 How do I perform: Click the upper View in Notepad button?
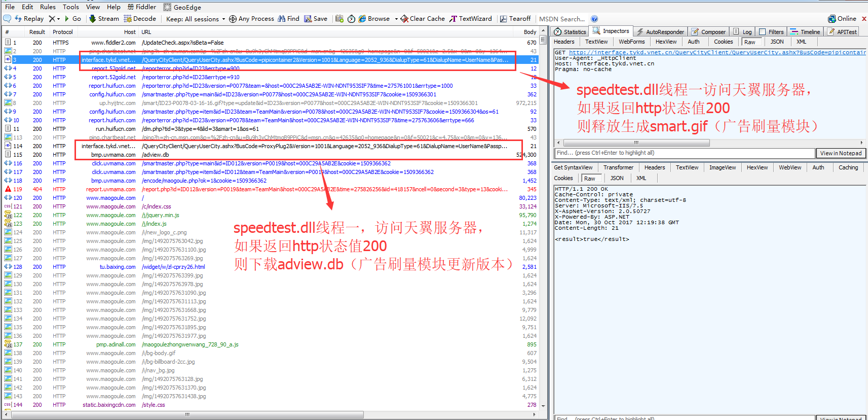coord(840,153)
